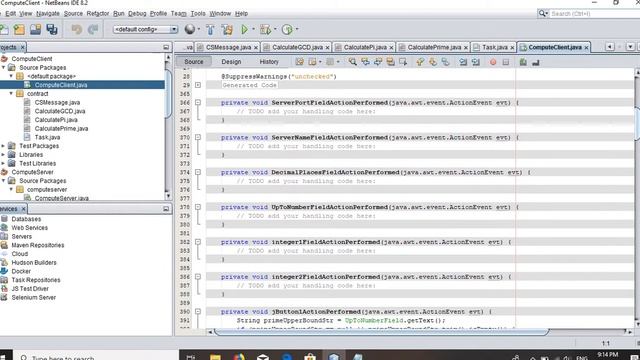Click the Comment editor toolbar icon
Screen dimensions: 640x360
523,62
